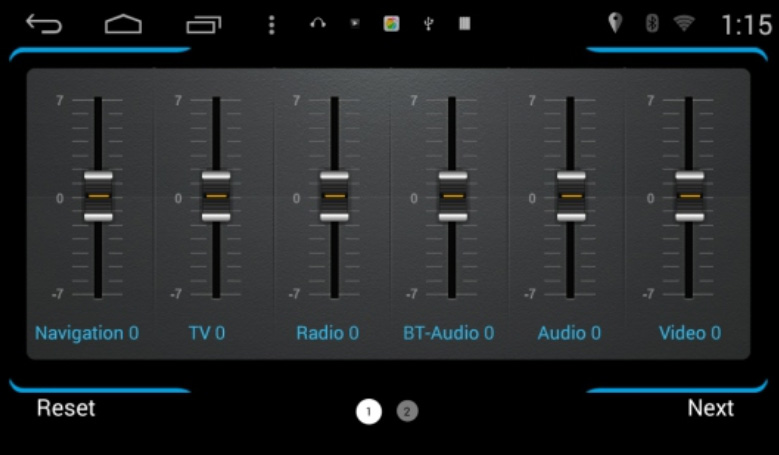
Task: Click the BT-Audio slider handle
Action: tap(453, 196)
